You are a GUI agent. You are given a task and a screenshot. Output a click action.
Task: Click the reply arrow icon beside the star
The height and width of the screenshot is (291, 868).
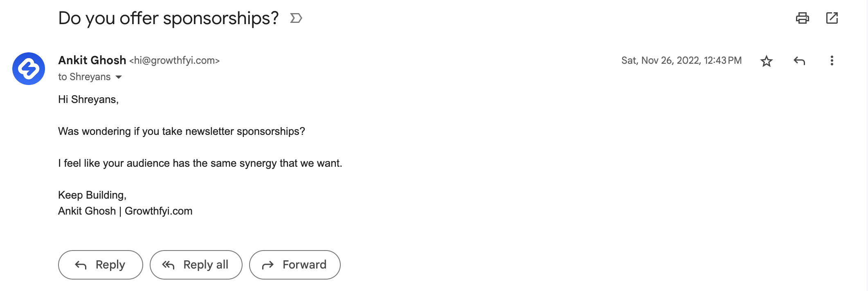pyautogui.click(x=799, y=61)
